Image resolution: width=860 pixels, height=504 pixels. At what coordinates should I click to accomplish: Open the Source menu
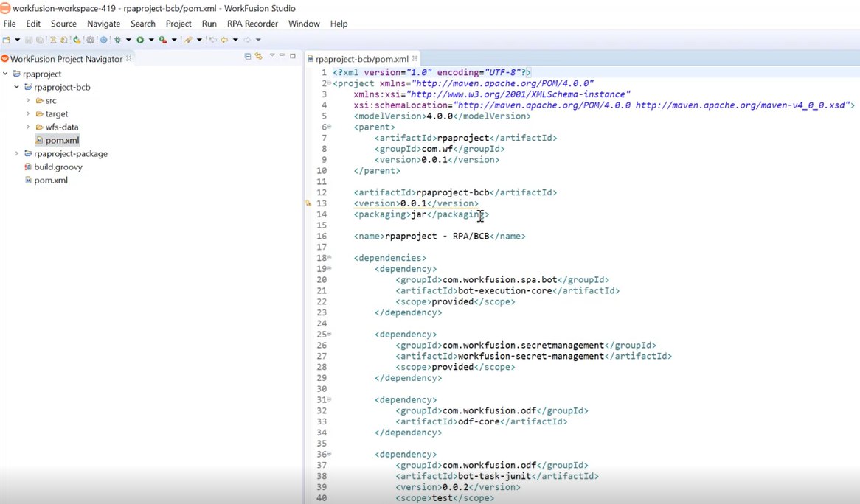pyautogui.click(x=63, y=24)
